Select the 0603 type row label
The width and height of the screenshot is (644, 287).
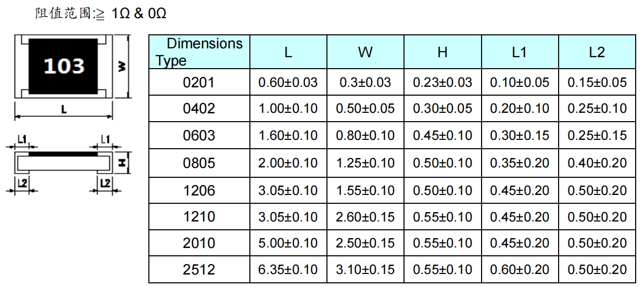pos(199,136)
